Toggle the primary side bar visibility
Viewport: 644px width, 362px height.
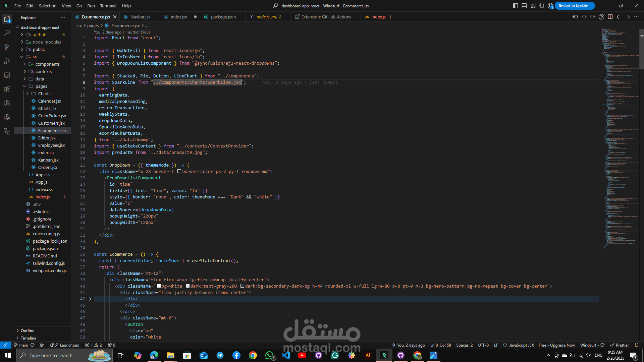click(x=516, y=6)
